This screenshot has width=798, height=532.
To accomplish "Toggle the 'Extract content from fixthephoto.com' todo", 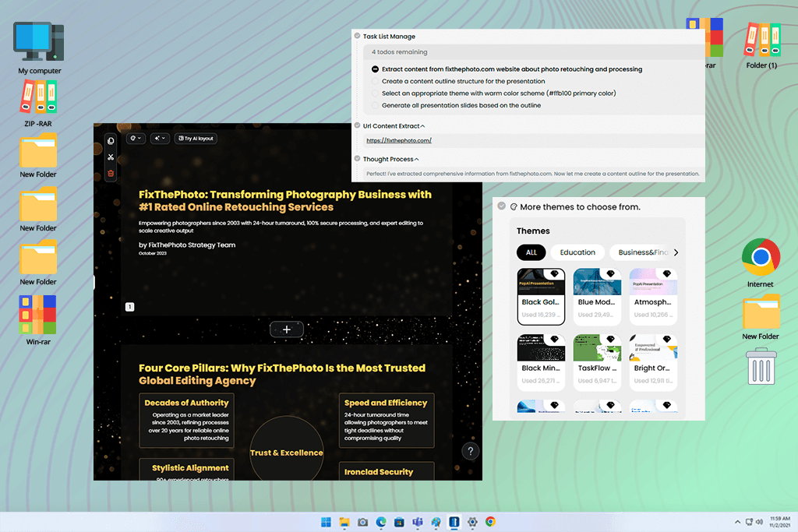I will pyautogui.click(x=375, y=69).
